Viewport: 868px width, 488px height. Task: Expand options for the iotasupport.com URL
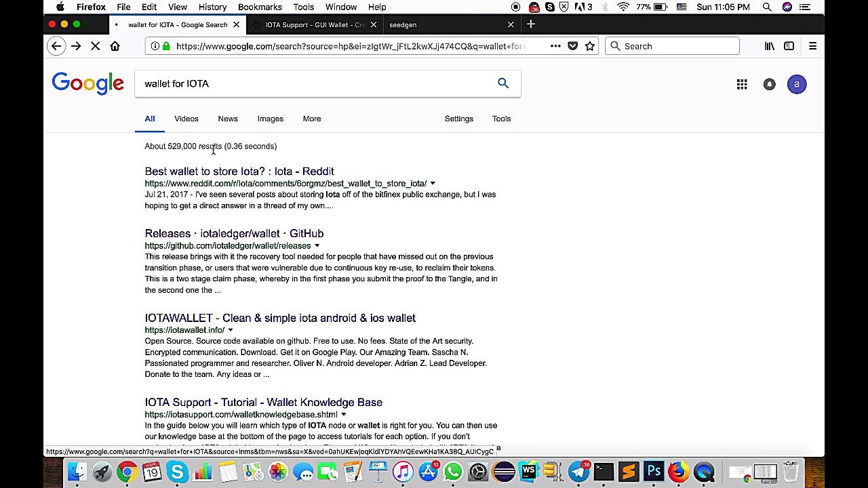coord(343,415)
